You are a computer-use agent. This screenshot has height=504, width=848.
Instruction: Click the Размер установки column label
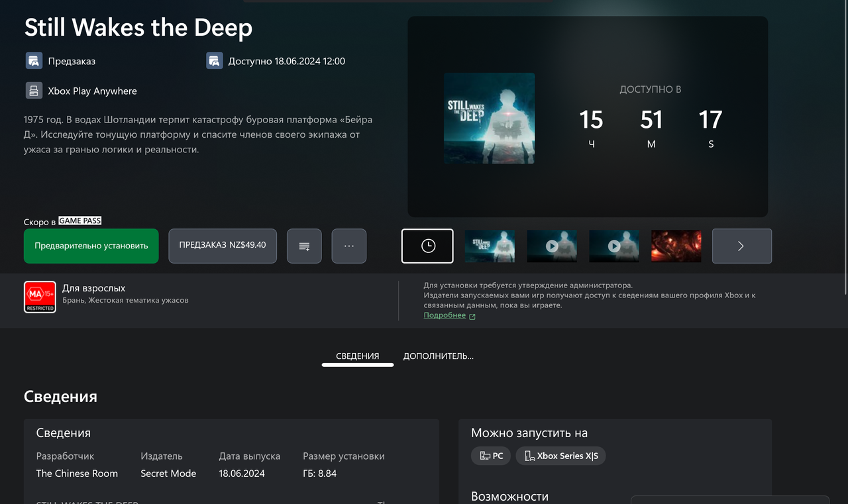344,456
